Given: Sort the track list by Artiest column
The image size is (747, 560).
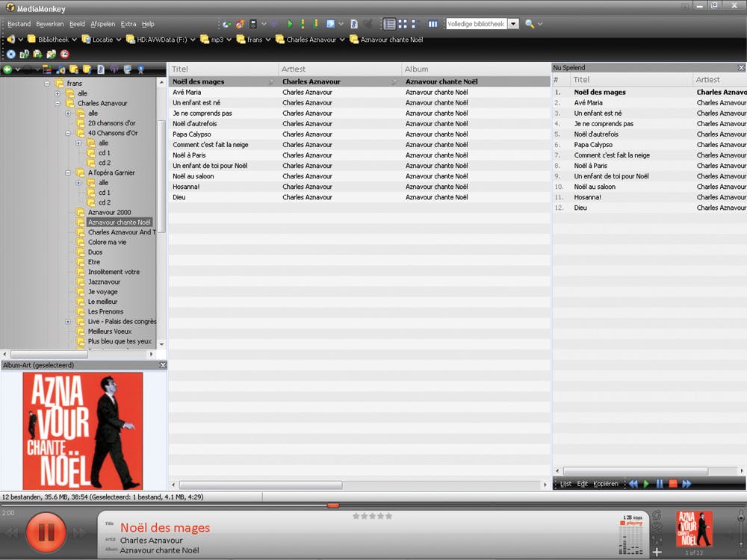Looking at the screenshot, I should pyautogui.click(x=340, y=69).
